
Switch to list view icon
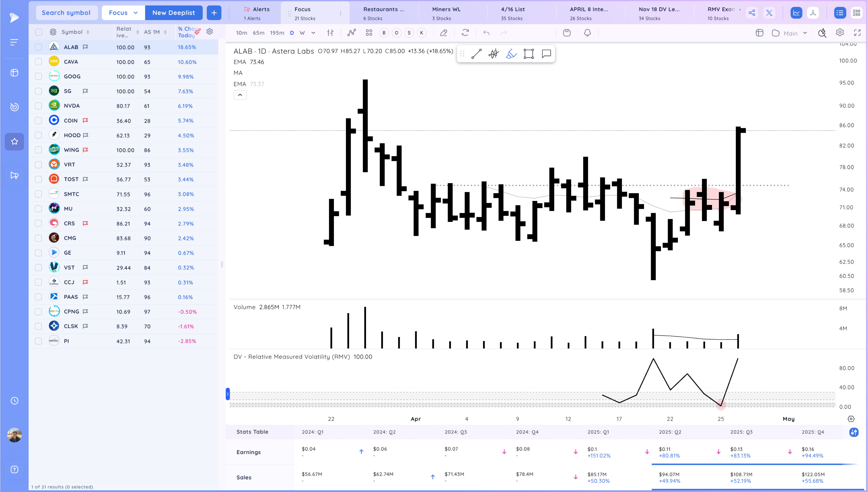pos(840,13)
